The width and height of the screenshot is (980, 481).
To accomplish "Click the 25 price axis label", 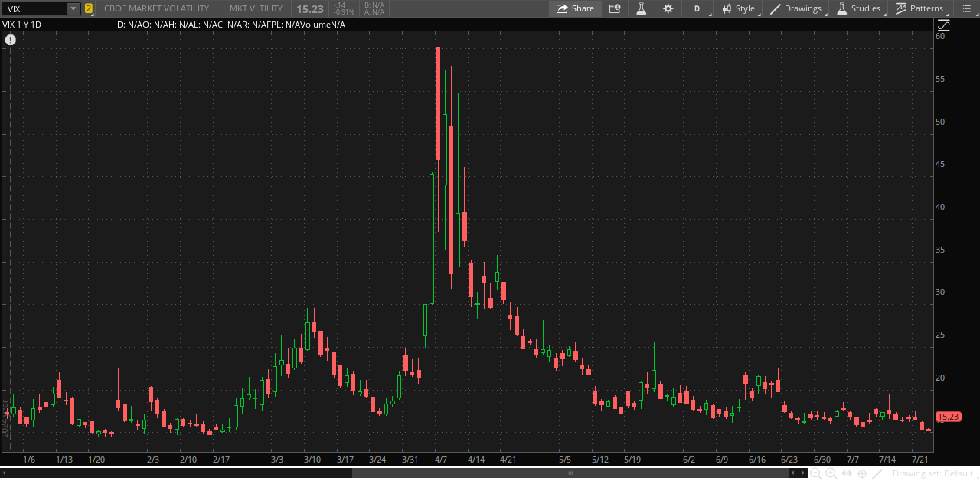I will [x=940, y=335].
